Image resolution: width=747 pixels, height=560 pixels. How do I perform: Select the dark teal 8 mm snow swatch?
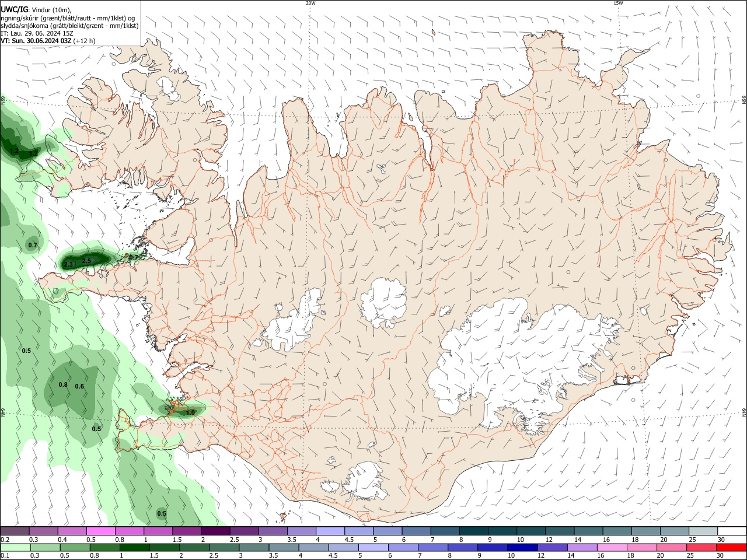pos(473,531)
